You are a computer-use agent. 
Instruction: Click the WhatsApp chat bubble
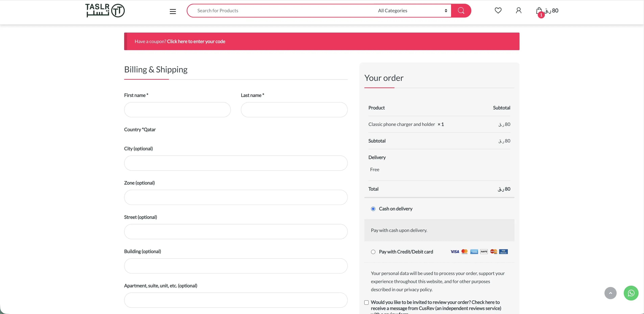click(x=631, y=293)
